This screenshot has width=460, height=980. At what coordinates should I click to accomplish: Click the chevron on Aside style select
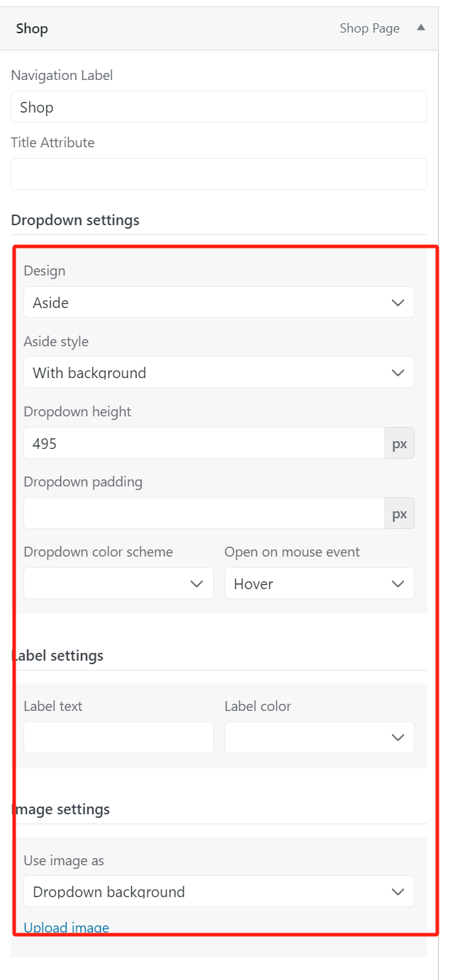click(398, 372)
